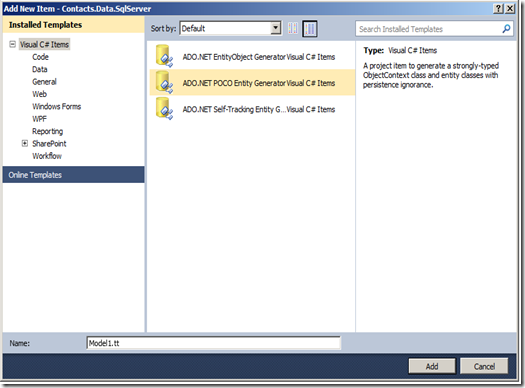Click the search magnifier icon

tap(506, 29)
